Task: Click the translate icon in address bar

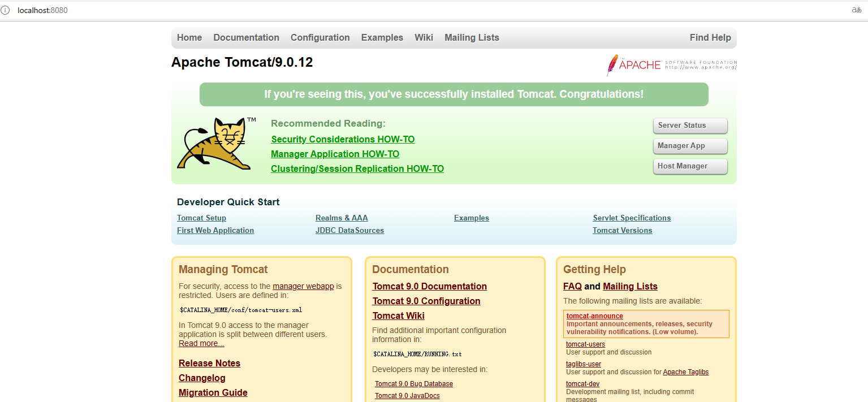Action: pyautogui.click(x=857, y=10)
